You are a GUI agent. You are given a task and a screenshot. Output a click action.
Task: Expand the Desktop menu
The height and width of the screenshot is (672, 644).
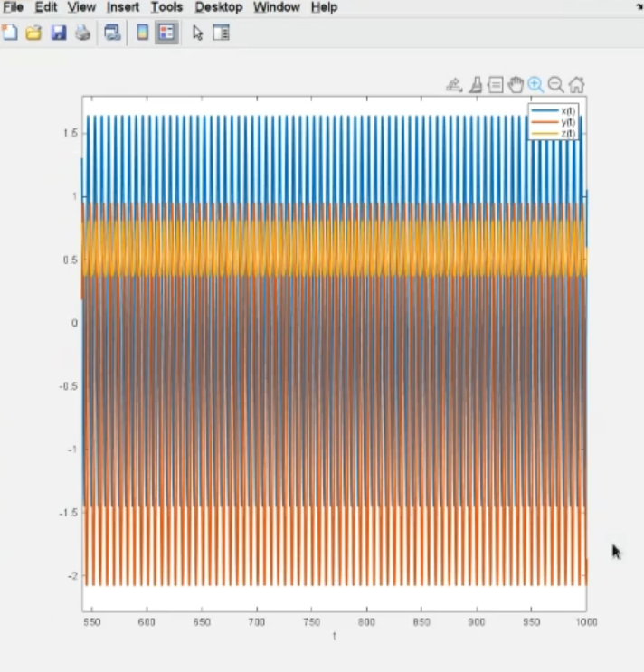pyautogui.click(x=218, y=7)
